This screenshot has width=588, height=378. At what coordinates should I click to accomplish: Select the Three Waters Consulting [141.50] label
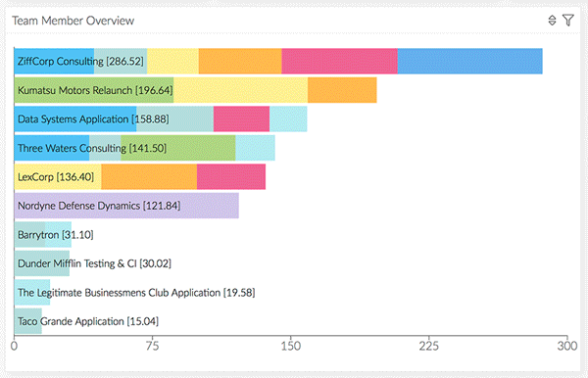92,148
